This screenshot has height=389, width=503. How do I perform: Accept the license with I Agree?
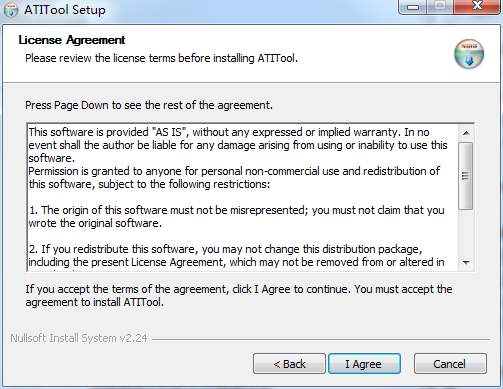click(x=364, y=364)
